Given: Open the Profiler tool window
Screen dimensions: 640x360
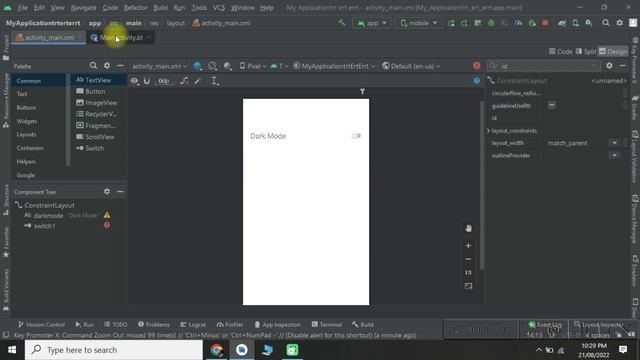Looking at the screenshot, I should (230, 324).
